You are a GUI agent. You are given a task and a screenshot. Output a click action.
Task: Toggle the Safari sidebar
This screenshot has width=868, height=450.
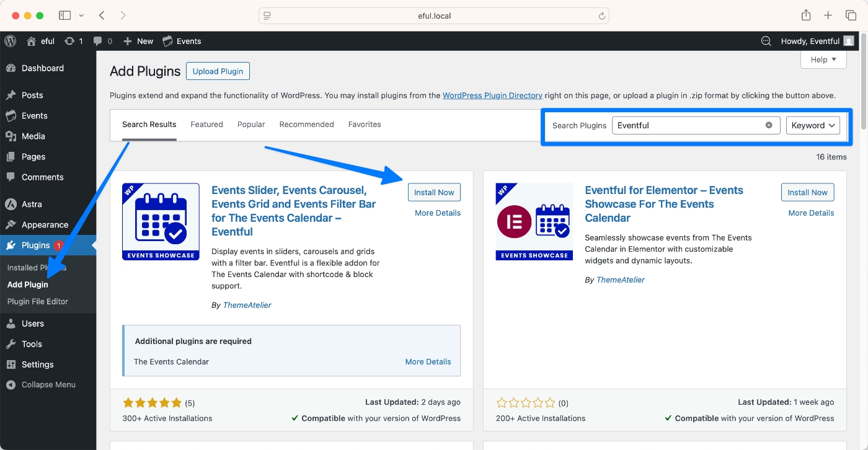point(64,15)
